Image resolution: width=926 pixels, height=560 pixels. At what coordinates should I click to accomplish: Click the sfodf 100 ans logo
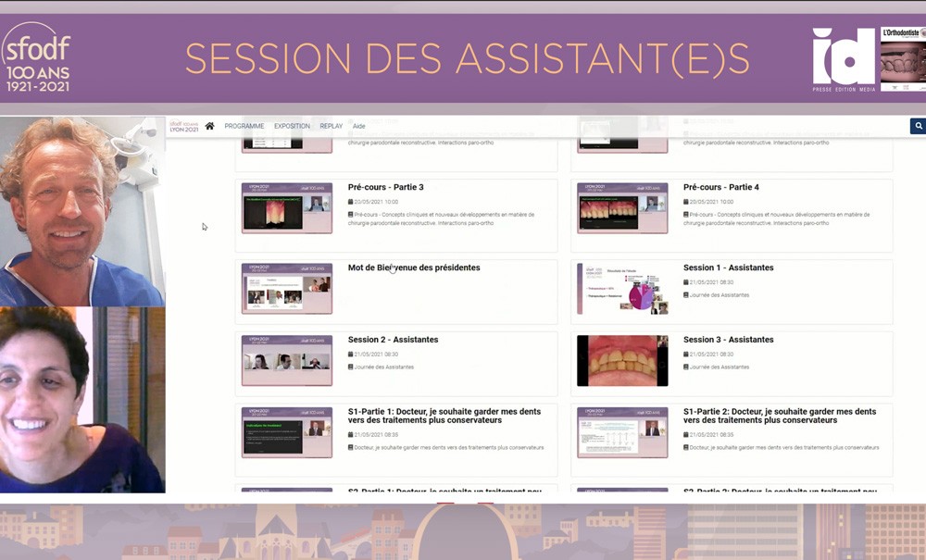(37, 58)
